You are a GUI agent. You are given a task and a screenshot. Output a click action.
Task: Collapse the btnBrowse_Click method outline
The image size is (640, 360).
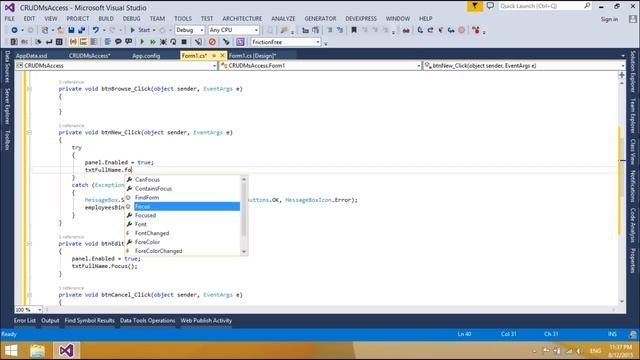(29, 89)
